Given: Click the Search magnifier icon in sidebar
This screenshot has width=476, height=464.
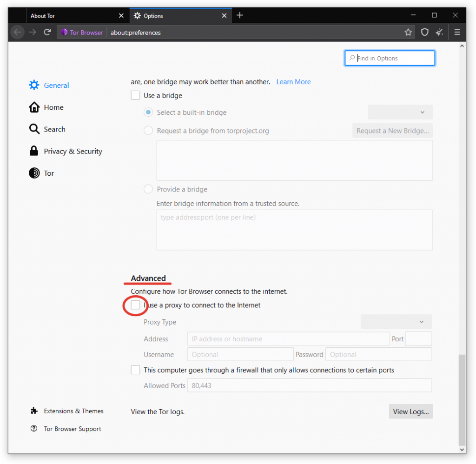Looking at the screenshot, I should pos(34,129).
